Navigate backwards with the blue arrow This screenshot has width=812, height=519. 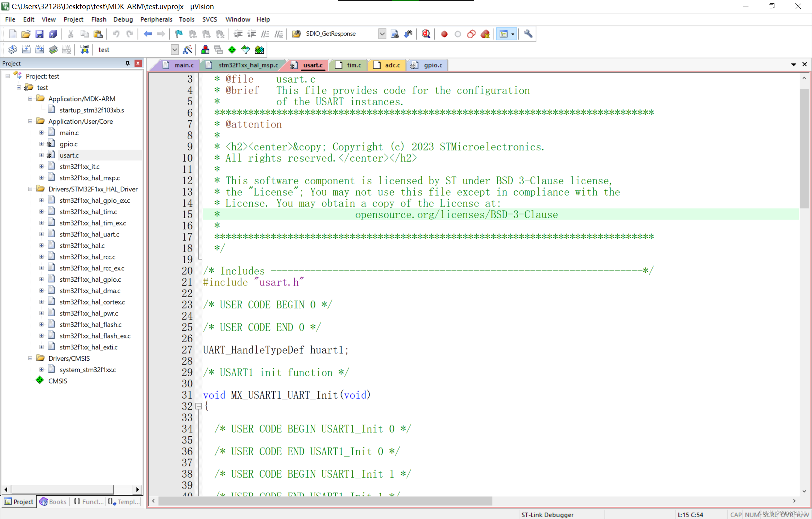148,34
